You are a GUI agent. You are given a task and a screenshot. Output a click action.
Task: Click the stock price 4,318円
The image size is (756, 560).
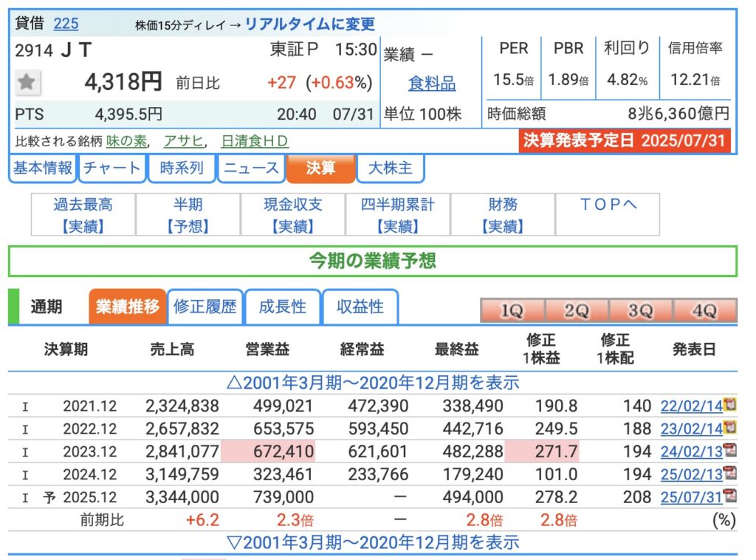123,82
